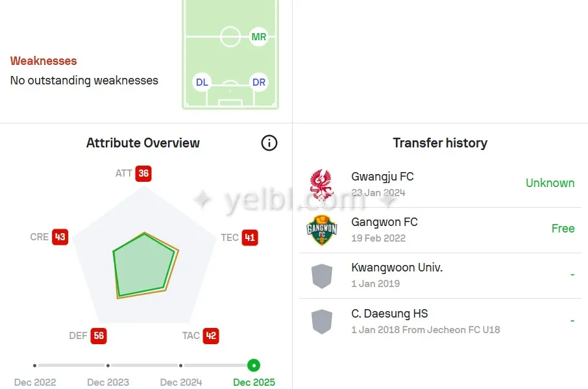The width and height of the screenshot is (588, 389).
Task: Click the DEF 56 rating badge
Action: tap(99, 336)
